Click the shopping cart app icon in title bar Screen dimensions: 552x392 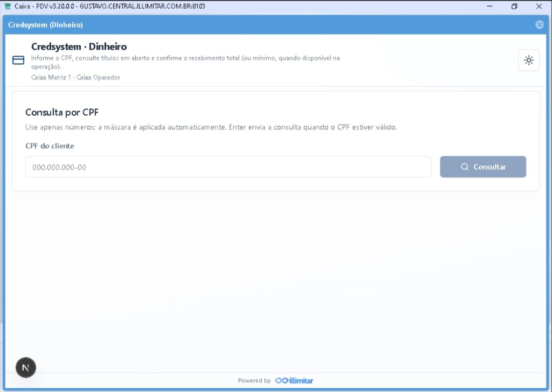click(x=8, y=6)
